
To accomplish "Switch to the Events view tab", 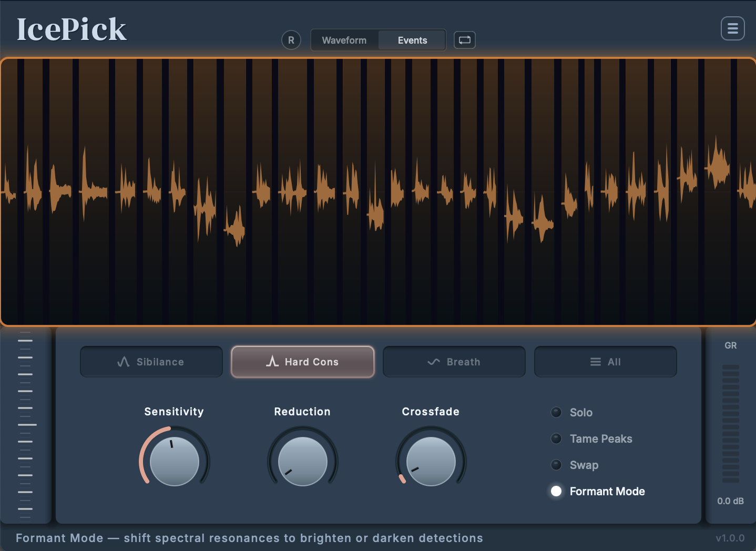I will (412, 40).
